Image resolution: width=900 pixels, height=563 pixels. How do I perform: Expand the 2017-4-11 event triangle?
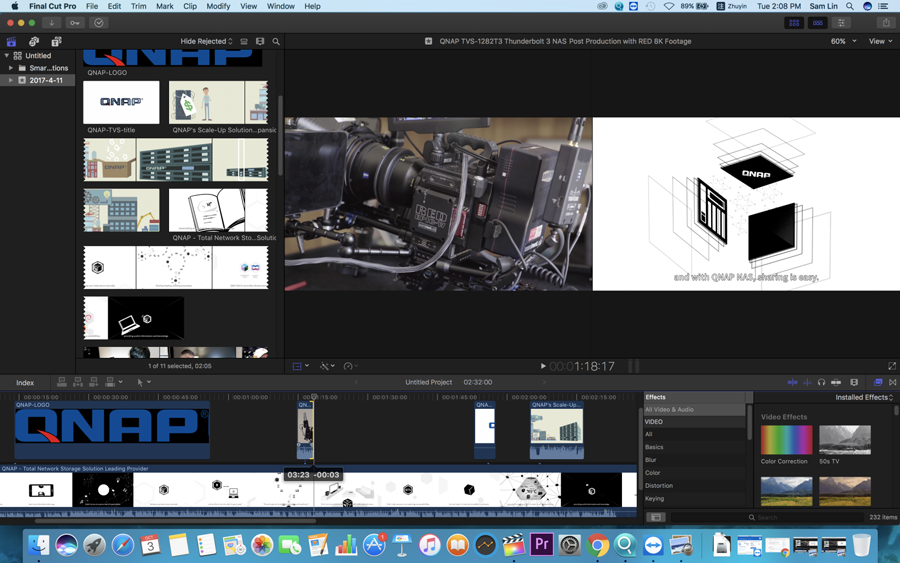tap(11, 80)
